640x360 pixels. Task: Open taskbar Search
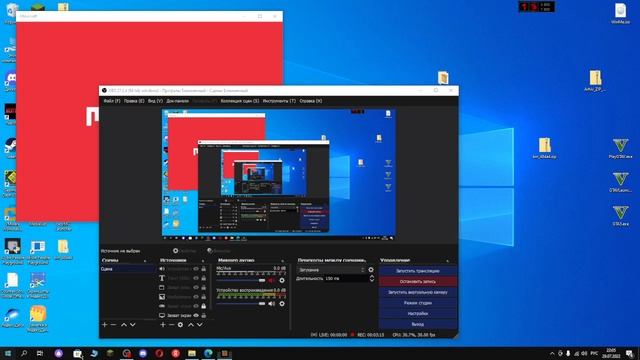coord(24,353)
